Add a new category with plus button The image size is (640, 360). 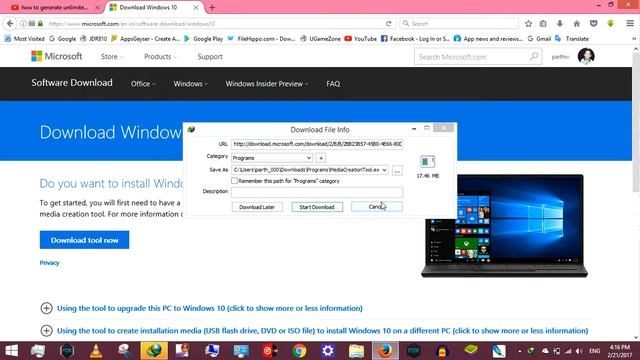321,158
